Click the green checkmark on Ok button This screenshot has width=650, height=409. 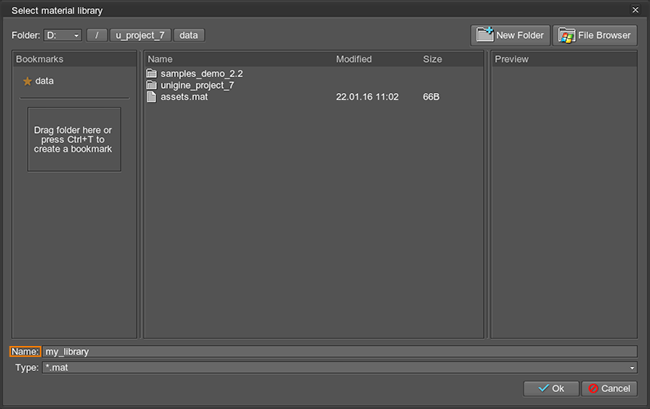pyautogui.click(x=543, y=388)
